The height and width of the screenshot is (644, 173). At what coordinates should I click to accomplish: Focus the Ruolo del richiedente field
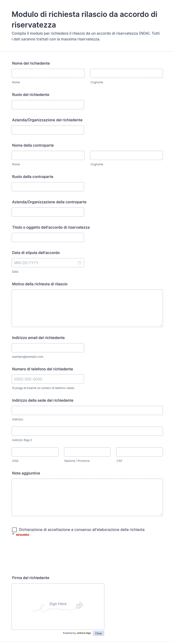tap(48, 104)
